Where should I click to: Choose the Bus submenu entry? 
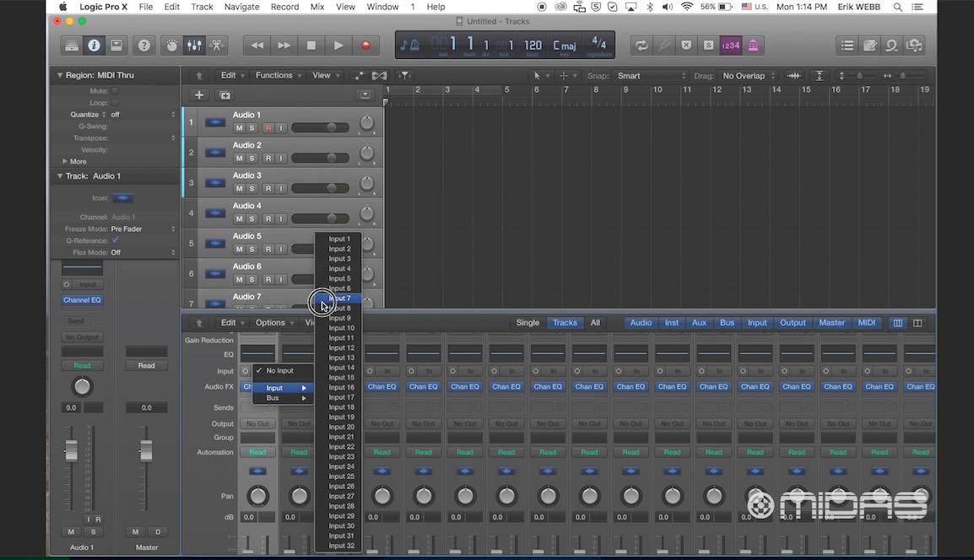pos(283,398)
